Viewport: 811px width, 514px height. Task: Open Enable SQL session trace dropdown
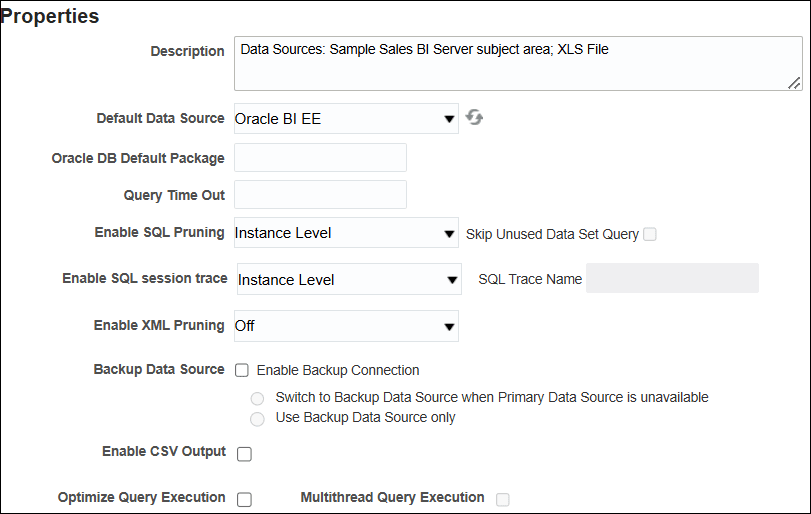[x=348, y=280]
